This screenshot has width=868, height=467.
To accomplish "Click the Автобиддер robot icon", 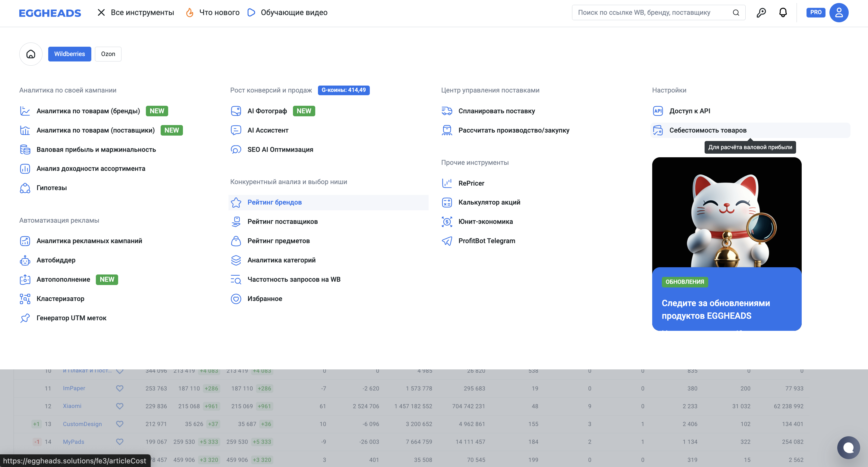I will (x=25, y=260).
